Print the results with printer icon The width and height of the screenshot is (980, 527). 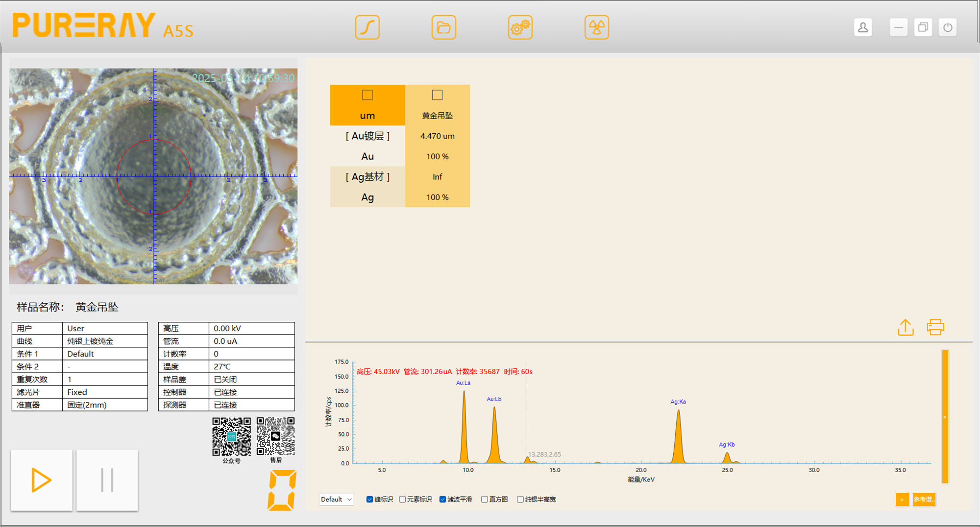tap(935, 327)
